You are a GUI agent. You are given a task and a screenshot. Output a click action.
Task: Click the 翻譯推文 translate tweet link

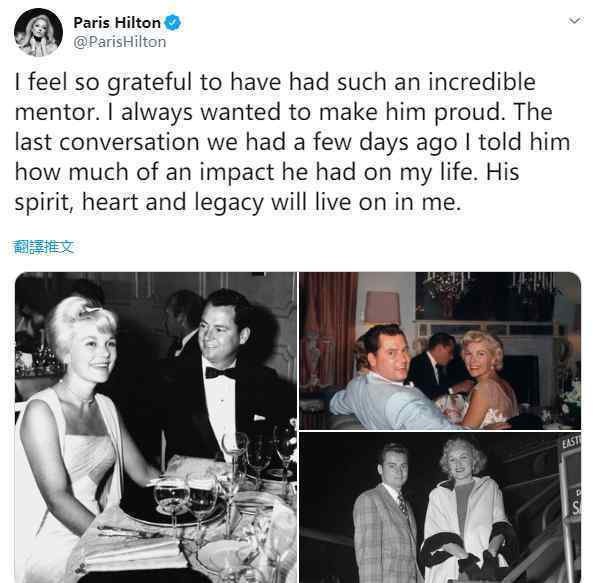pos(43,247)
